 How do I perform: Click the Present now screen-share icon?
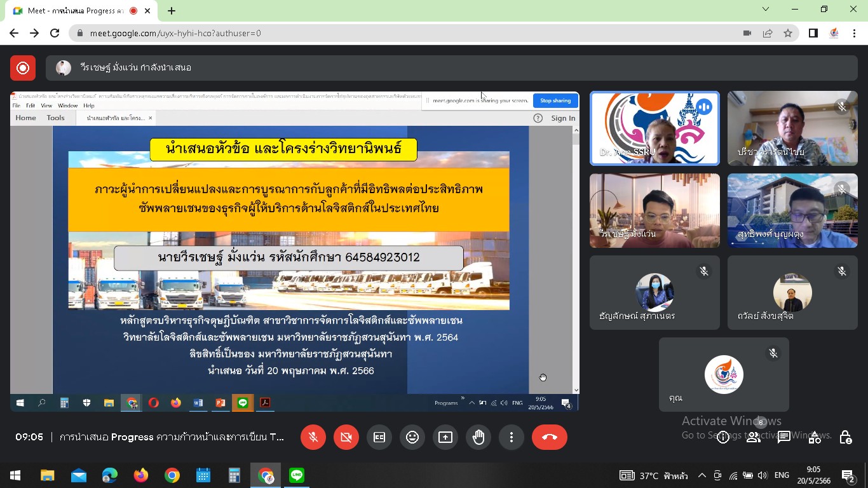tap(445, 437)
